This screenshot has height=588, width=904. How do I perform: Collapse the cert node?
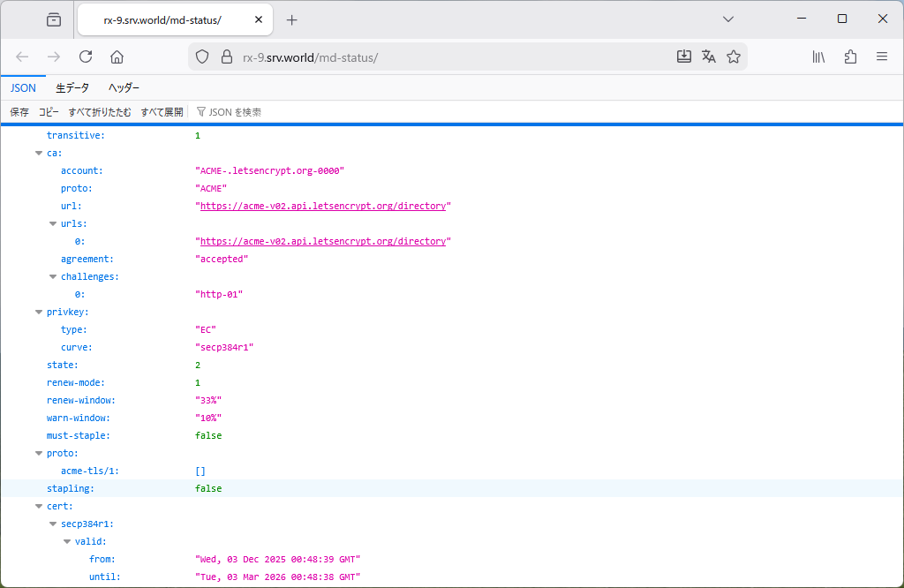point(39,506)
